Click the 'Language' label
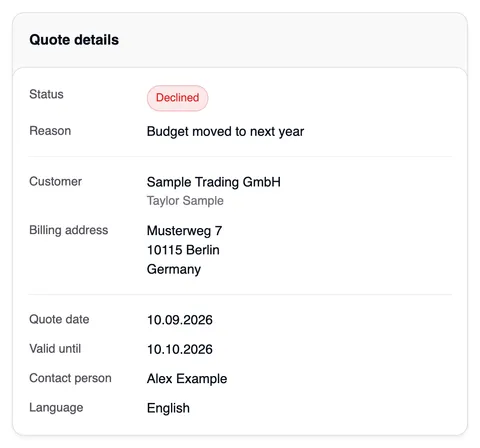The image size is (480, 448). point(56,408)
